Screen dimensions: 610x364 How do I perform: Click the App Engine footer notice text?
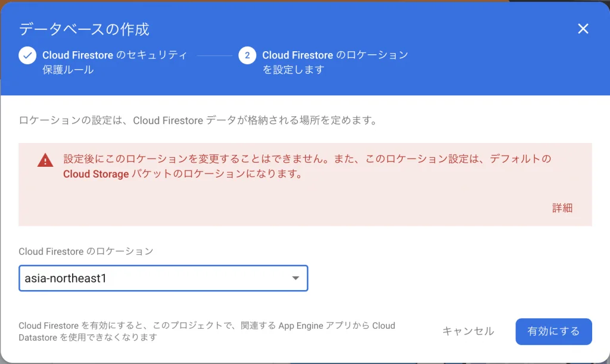pyautogui.click(x=207, y=331)
